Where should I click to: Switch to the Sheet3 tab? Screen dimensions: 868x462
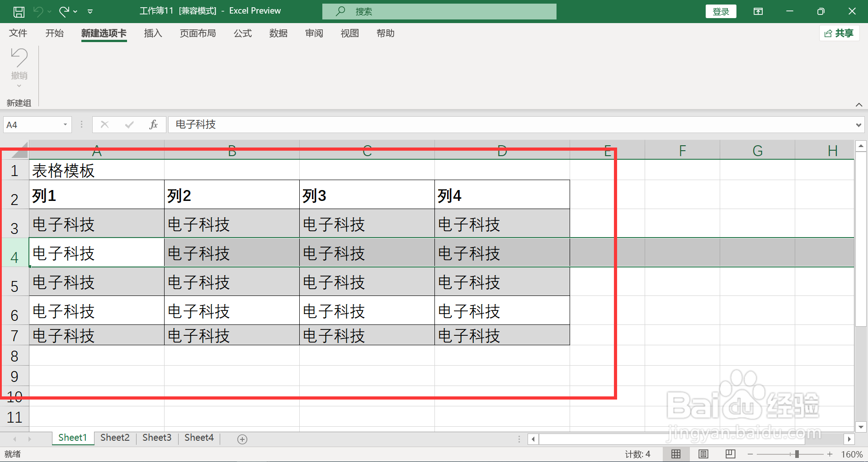pyautogui.click(x=157, y=438)
